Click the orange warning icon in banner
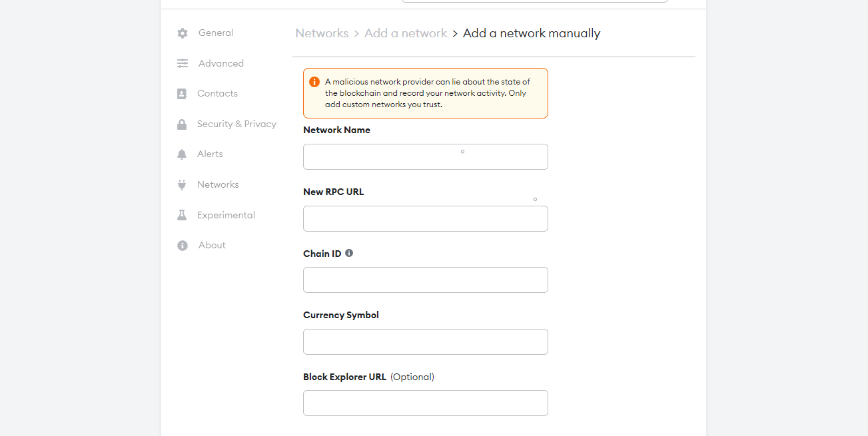This screenshot has width=868, height=436. point(314,82)
